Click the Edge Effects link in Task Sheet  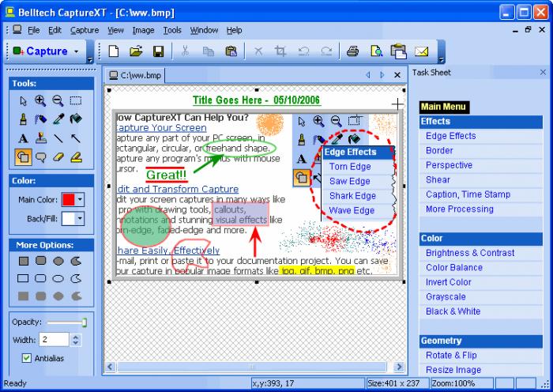(451, 136)
